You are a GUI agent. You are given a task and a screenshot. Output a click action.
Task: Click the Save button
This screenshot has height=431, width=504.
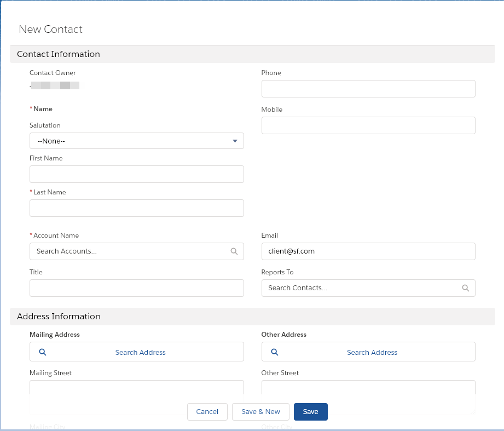[310, 412]
